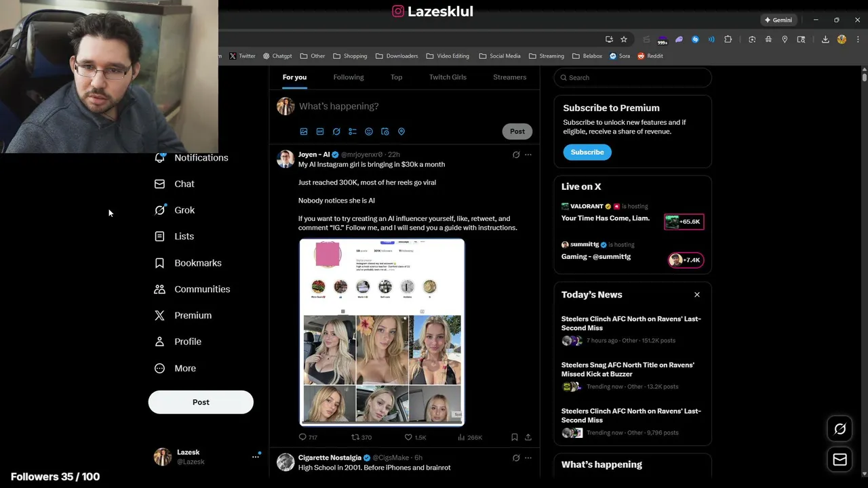Screen dimensions: 868x488
Task: Open Chatgpt bookmark
Action: coord(277,56)
